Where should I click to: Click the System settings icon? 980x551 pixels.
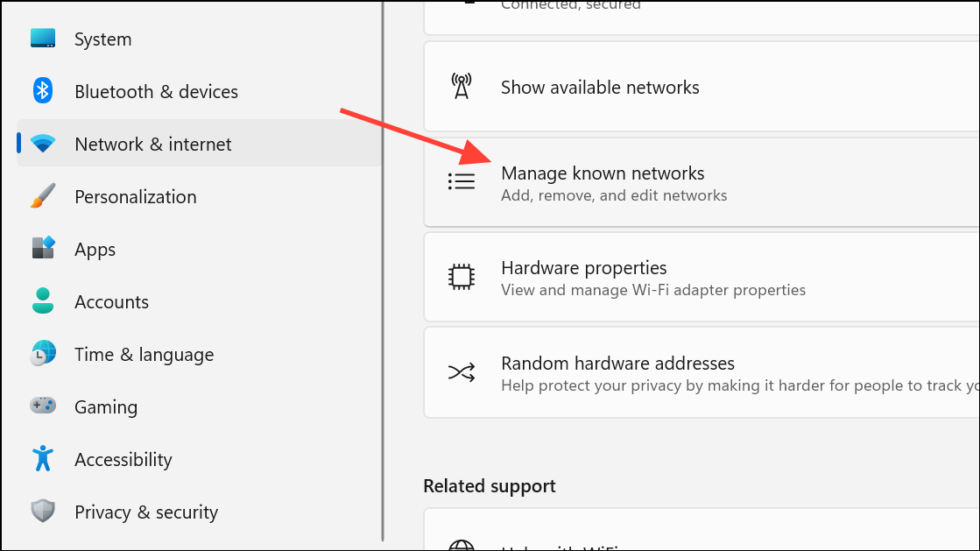[x=42, y=39]
